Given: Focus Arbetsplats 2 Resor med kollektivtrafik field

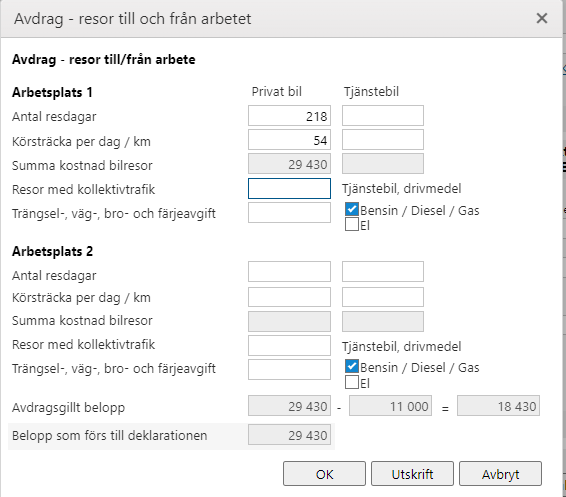Looking at the screenshot, I should (x=289, y=345).
